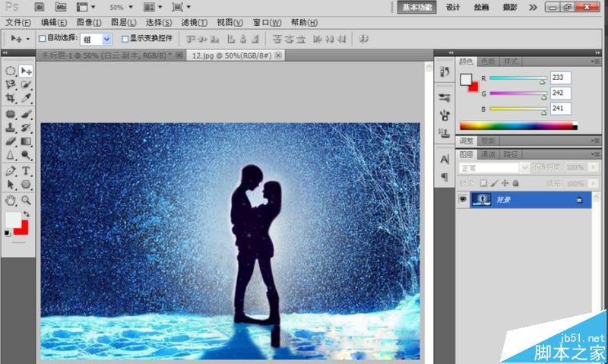Viewport: 608px width, 364px height.
Task: Select the Blur tool
Action: click(x=11, y=155)
